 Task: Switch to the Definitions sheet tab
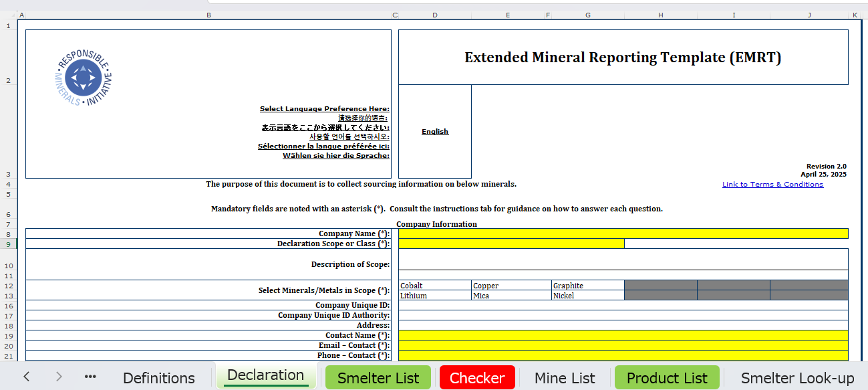point(159,378)
